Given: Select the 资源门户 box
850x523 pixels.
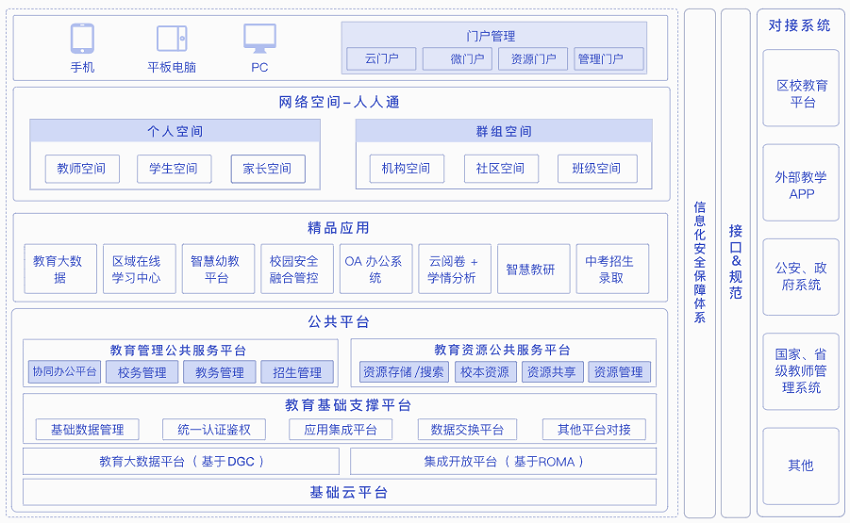Looking at the screenshot, I should [533, 59].
